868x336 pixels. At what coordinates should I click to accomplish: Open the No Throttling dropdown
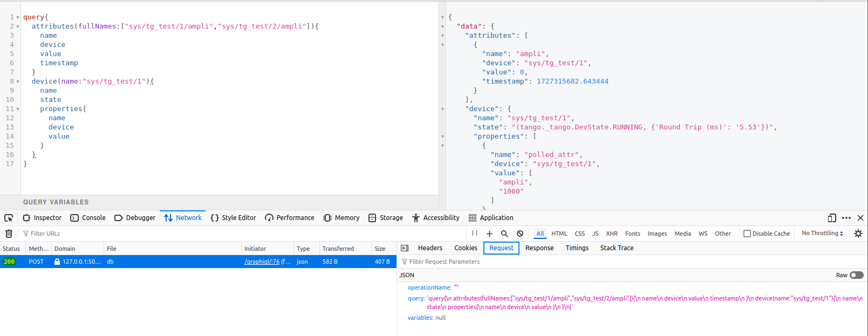pyautogui.click(x=822, y=234)
